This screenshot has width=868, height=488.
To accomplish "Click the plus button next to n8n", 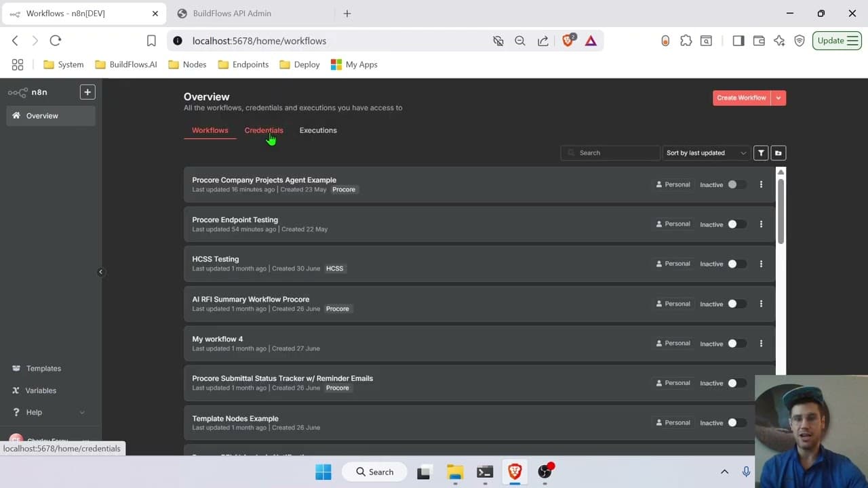I will (87, 92).
